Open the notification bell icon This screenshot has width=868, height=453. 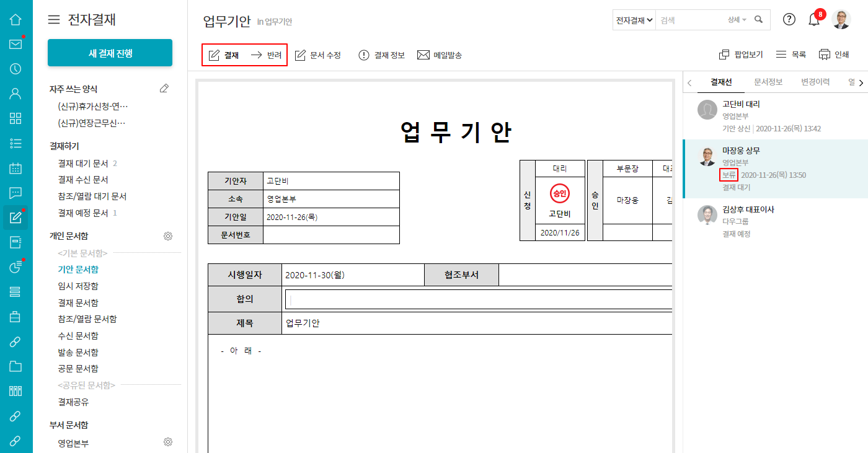814,20
